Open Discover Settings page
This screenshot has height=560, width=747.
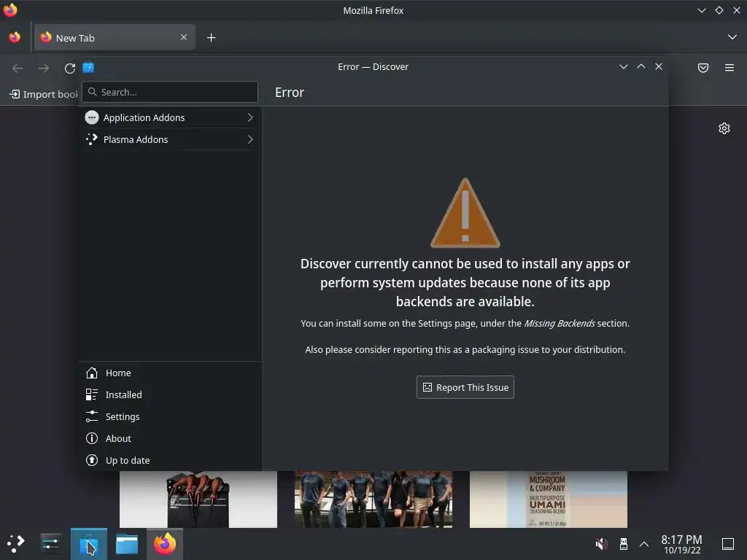tap(170, 416)
